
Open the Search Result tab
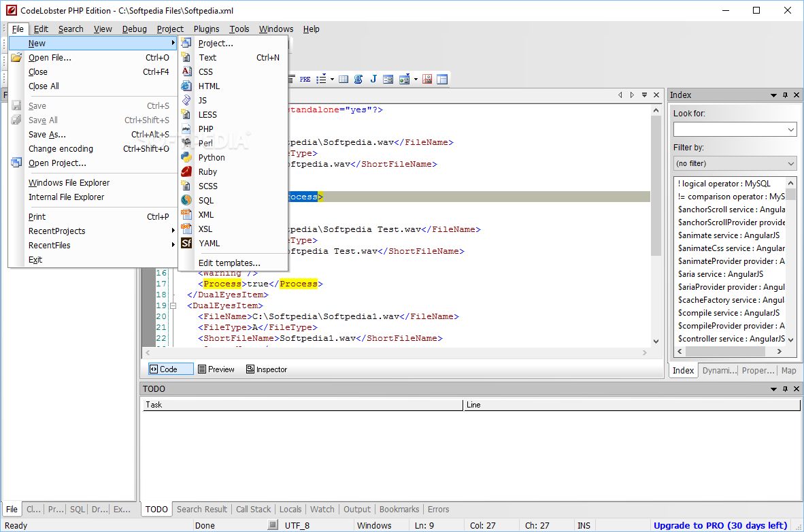point(201,509)
